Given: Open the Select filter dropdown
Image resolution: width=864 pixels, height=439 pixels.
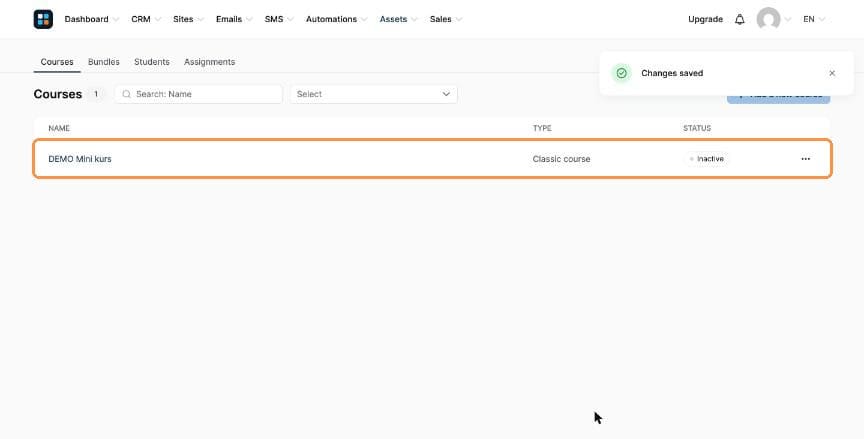Looking at the screenshot, I should (x=374, y=94).
